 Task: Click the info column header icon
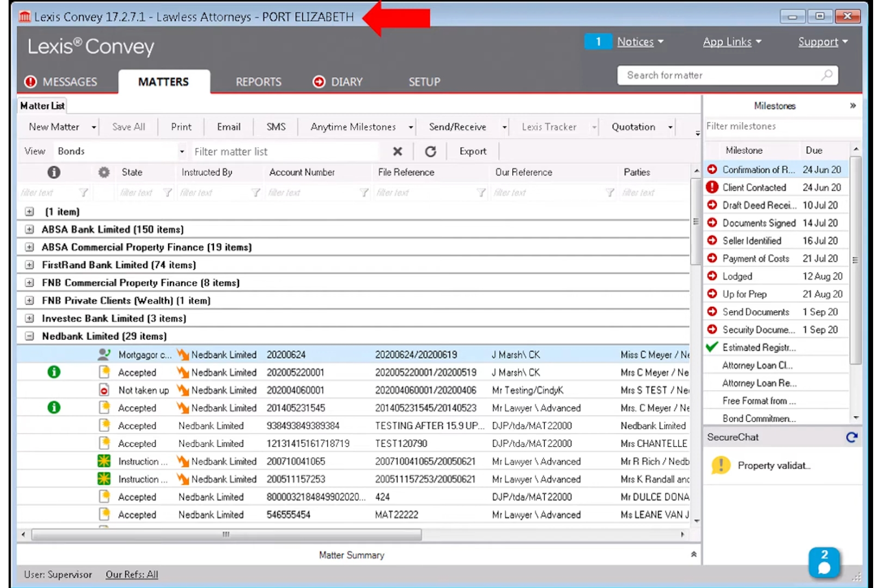click(54, 172)
